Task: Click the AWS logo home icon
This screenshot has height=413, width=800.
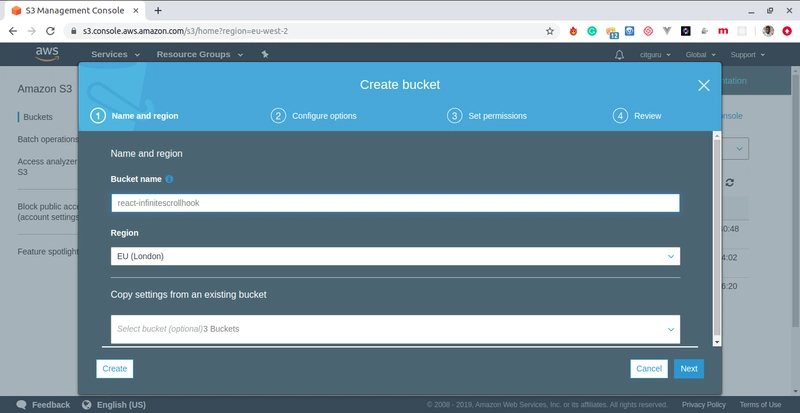Action: point(47,54)
